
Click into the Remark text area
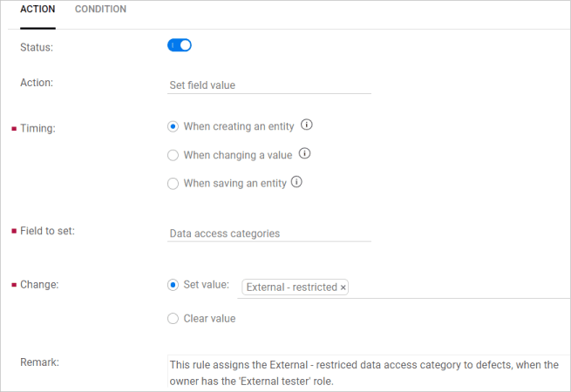click(366, 372)
